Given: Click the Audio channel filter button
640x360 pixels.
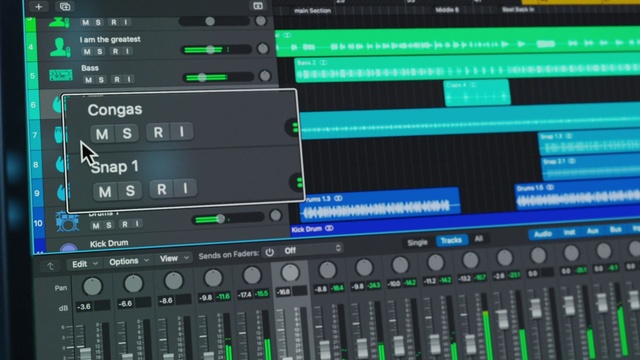Looking at the screenshot, I should 542,234.
